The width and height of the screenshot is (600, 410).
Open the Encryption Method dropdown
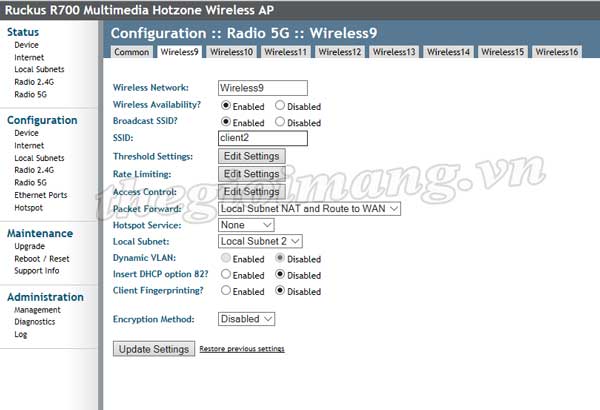[x=246, y=319]
